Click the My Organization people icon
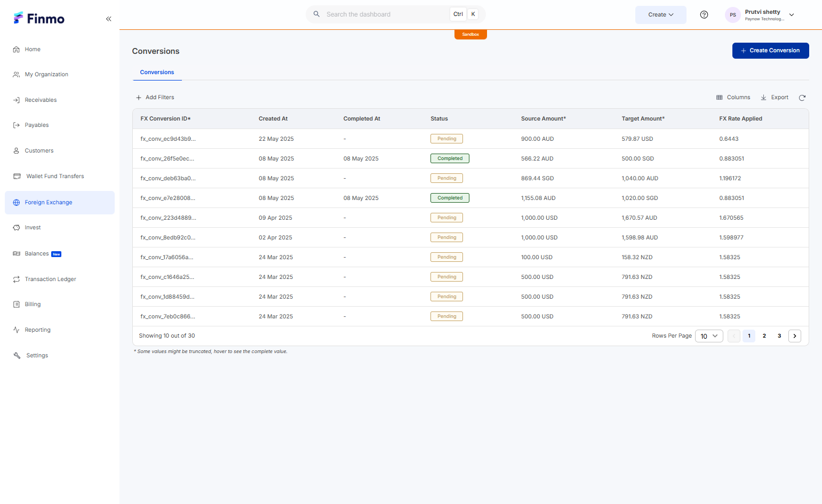This screenshot has height=504, width=822. click(17, 75)
